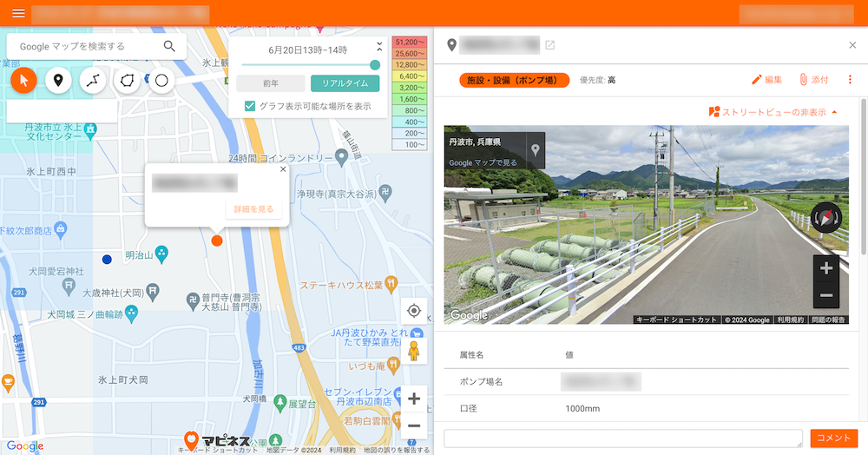Click the 丹波市立 氷上文化センター map label
Image resolution: width=868 pixels, height=455 pixels.
click(x=53, y=132)
